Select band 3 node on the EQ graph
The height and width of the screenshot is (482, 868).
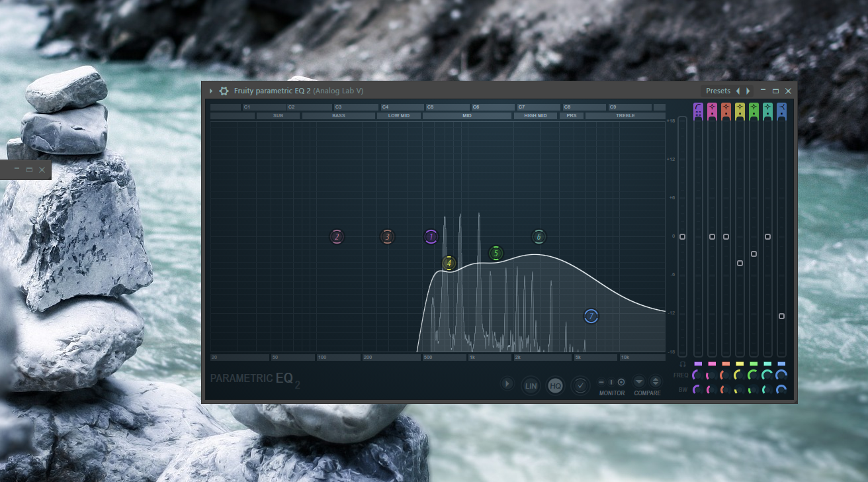(388, 236)
